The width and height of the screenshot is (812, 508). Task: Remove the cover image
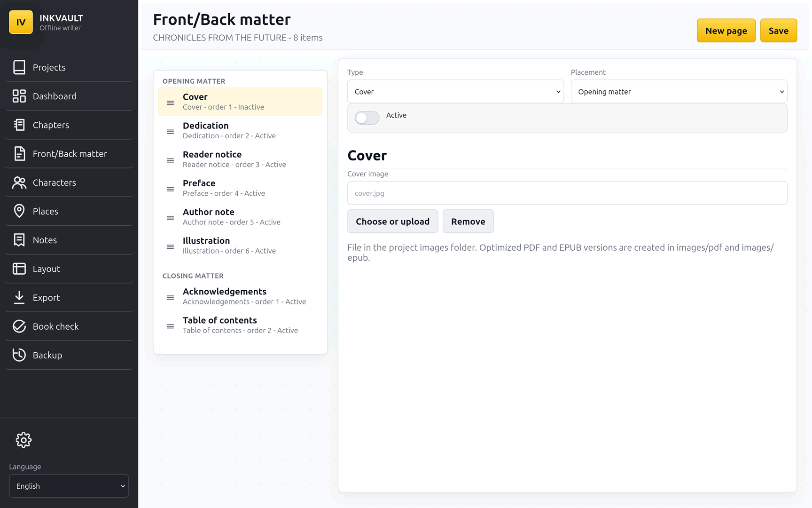(468, 221)
